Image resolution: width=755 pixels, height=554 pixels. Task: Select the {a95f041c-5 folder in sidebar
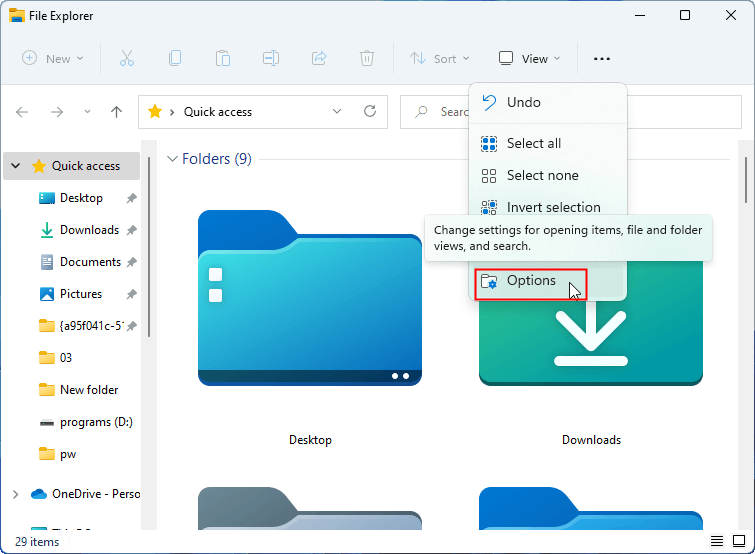[x=91, y=326]
